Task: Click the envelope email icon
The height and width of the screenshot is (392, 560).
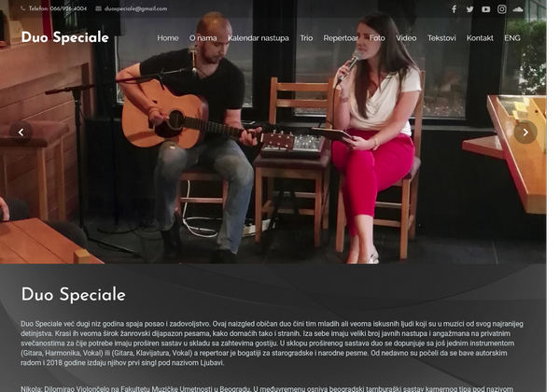Action: (99, 8)
